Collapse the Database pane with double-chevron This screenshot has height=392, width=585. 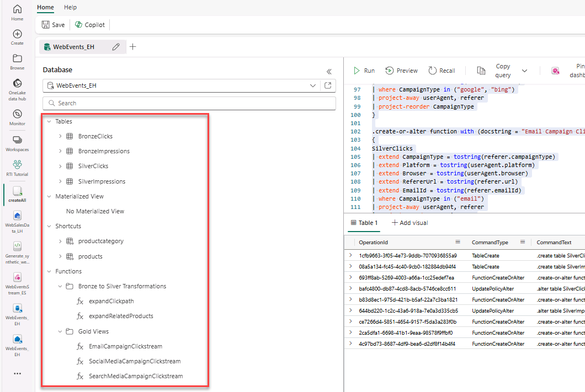(329, 71)
